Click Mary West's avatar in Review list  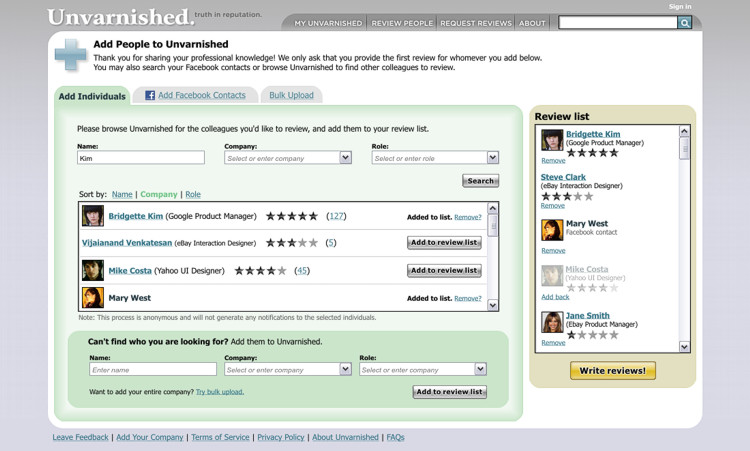(x=552, y=230)
